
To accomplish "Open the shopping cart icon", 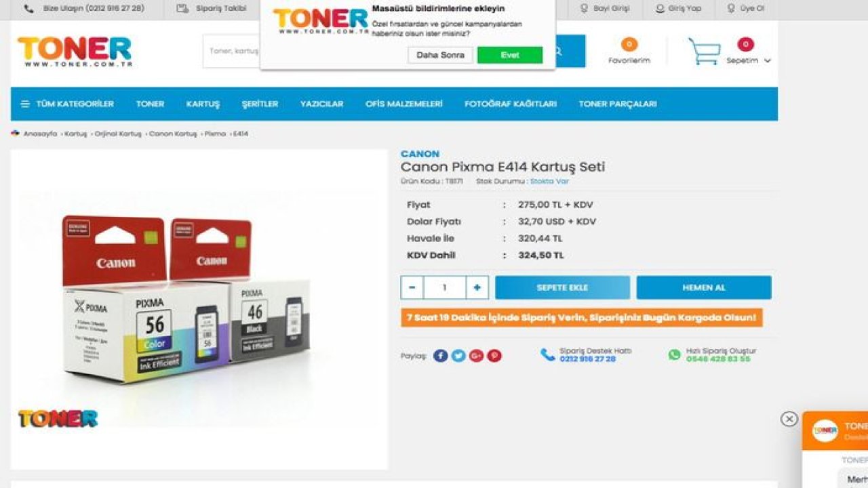I will tap(704, 52).
